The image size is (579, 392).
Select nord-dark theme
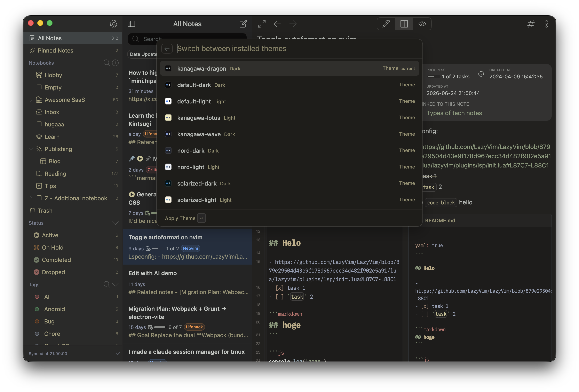289,150
